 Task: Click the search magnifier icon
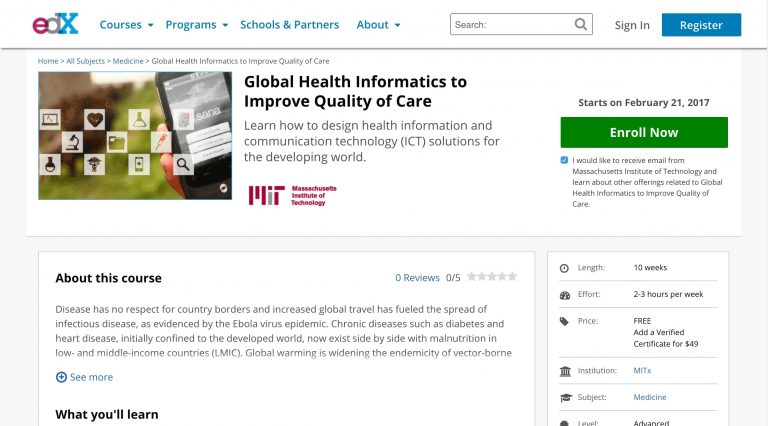581,24
